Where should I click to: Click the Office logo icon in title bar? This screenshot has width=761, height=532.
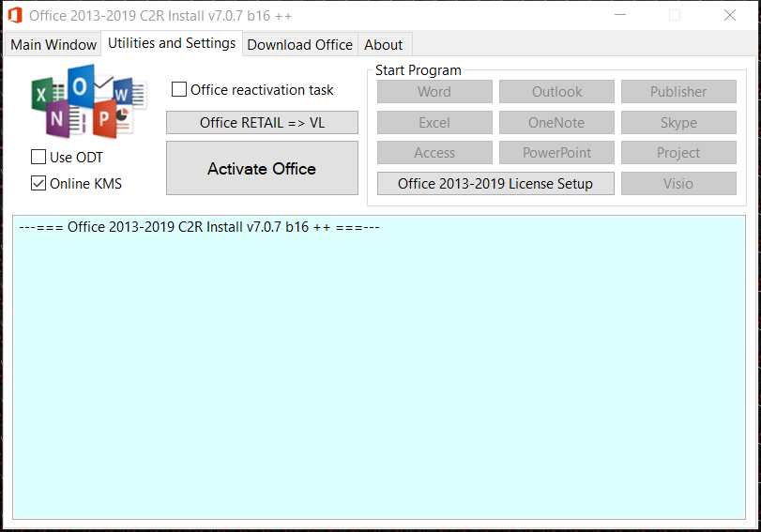coord(15,16)
